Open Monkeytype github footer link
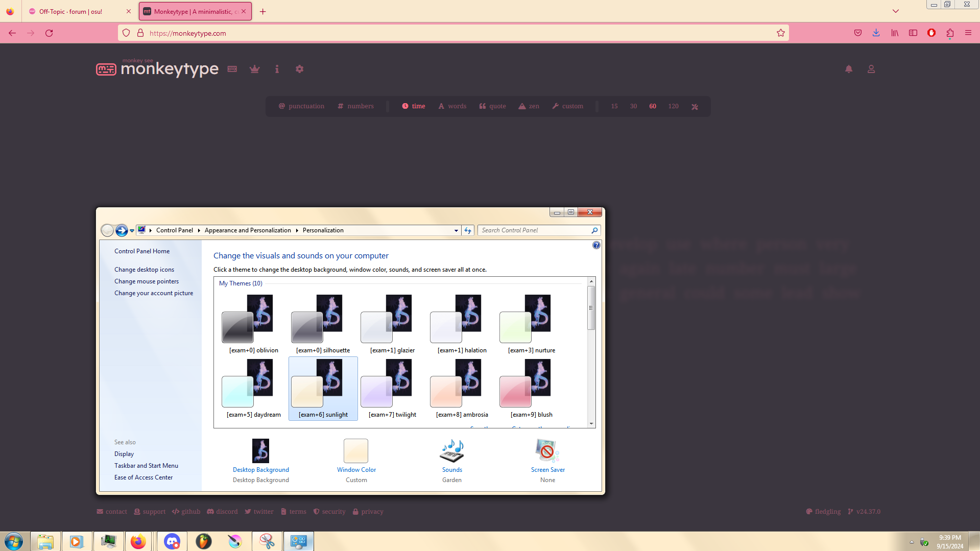 [186, 512]
